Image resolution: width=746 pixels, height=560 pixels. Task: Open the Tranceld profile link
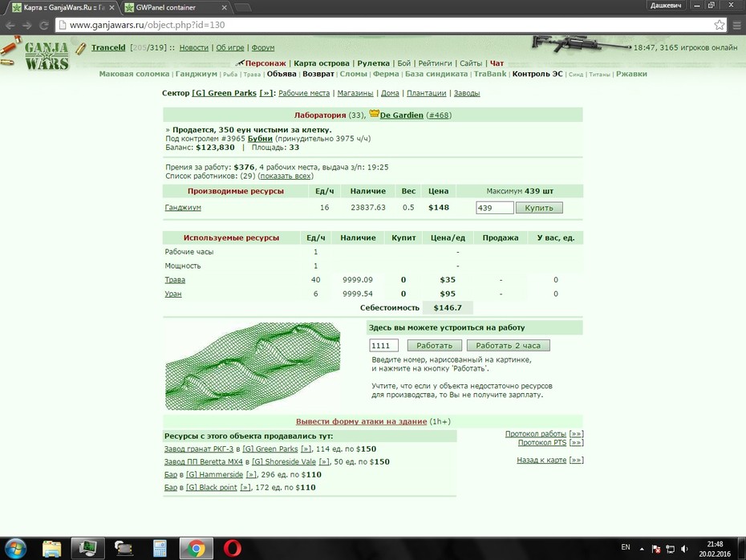108,47
